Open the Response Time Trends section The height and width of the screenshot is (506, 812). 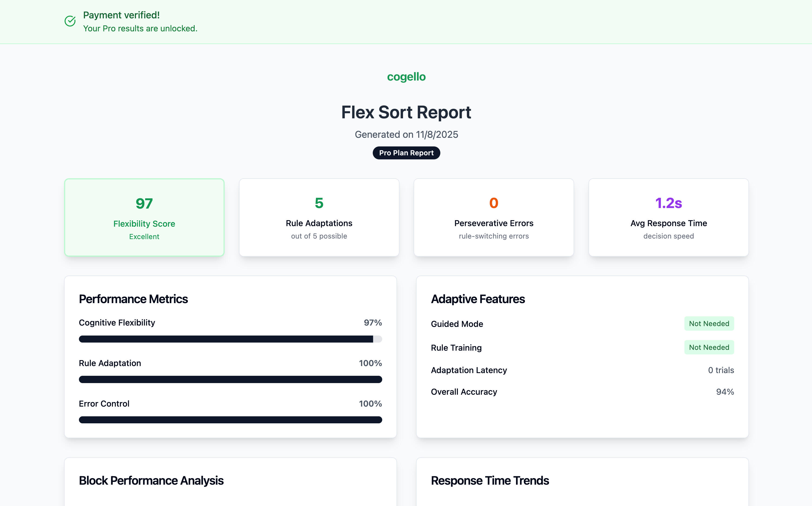coord(490,481)
